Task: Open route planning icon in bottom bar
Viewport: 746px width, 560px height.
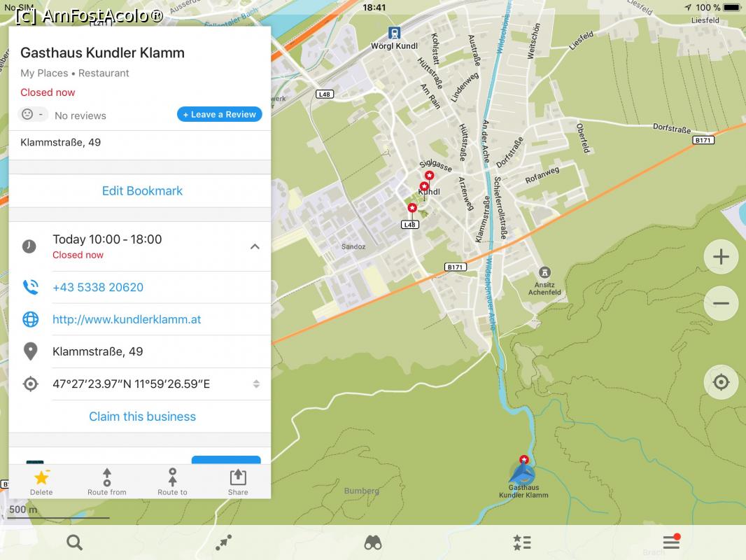Action: click(223, 542)
